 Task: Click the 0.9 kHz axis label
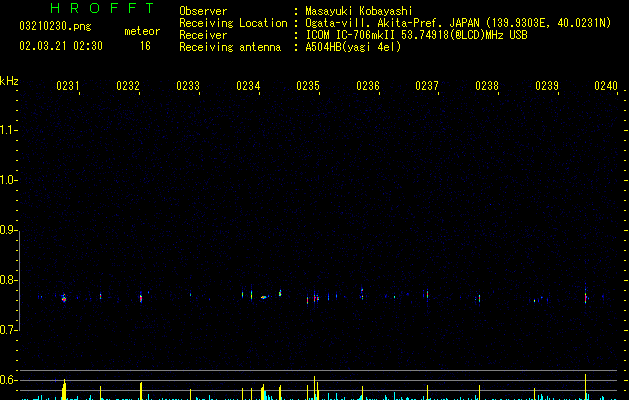pos(9,230)
